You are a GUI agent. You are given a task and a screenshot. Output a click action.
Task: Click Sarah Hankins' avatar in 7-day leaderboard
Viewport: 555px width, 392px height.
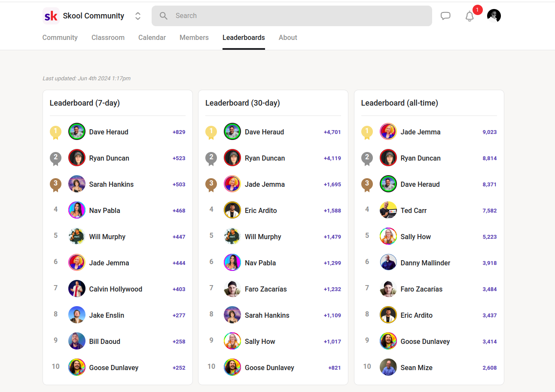click(77, 184)
